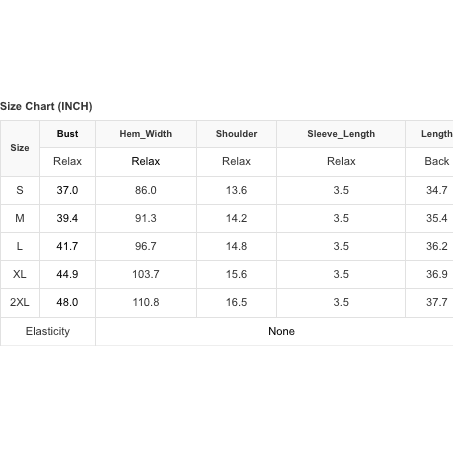Select the Sleeve_Length column header
The width and height of the screenshot is (453, 453).
[341, 134]
